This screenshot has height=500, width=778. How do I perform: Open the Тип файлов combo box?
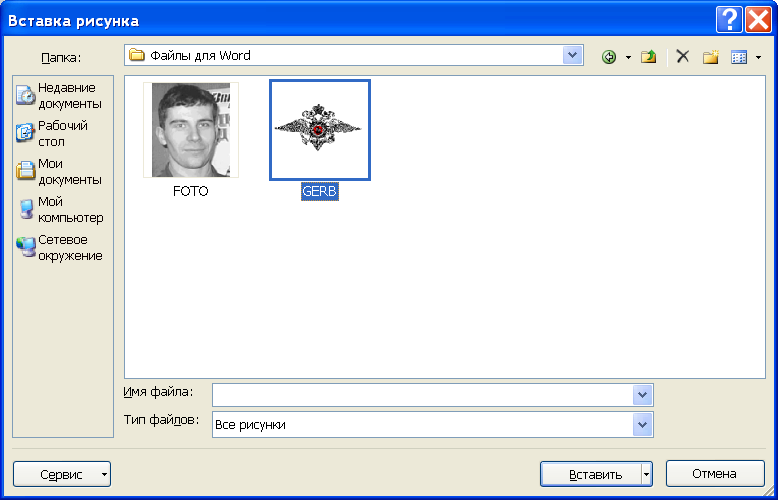point(433,425)
